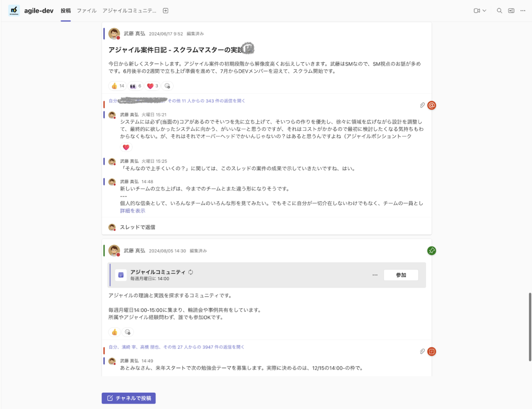Switch to the ファイル tab
532x409 pixels.
(x=87, y=11)
